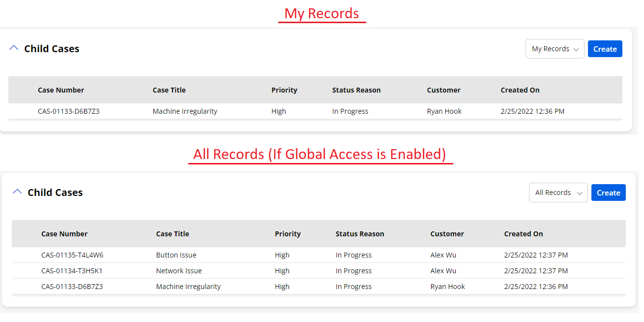Image resolution: width=644 pixels, height=322 pixels.
Task: Sort lower table by Case Title header
Action: point(173,234)
